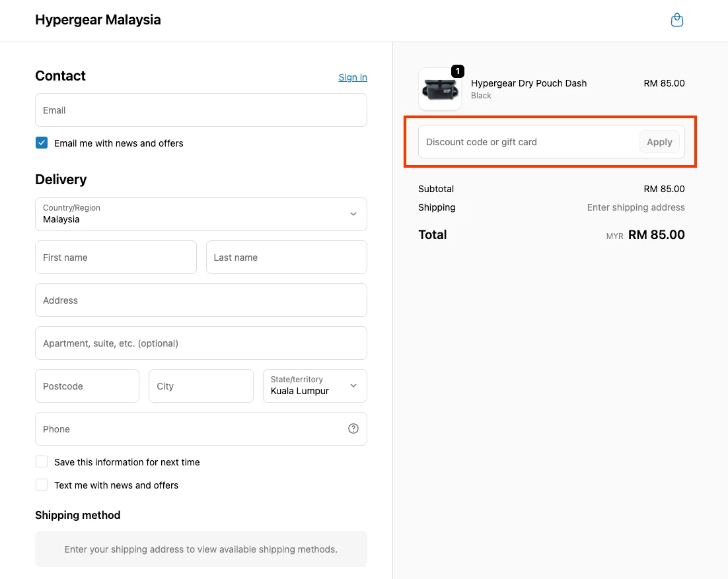Image resolution: width=728 pixels, height=579 pixels.
Task: Click the Delivery section heading
Action: 61,180
